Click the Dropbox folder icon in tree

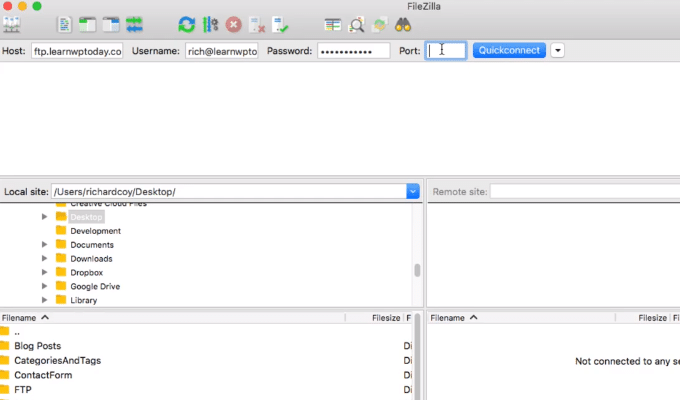tap(61, 272)
